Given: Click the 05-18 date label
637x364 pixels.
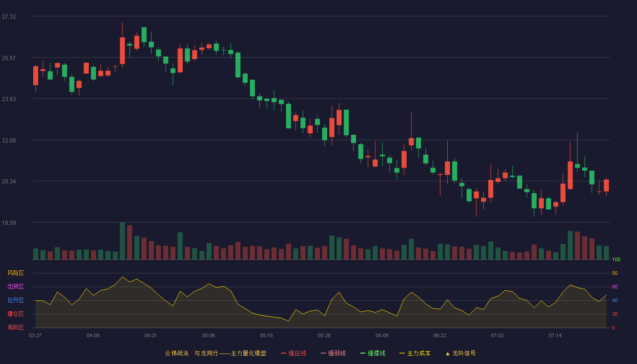Looking at the screenshot, I should click(266, 335).
